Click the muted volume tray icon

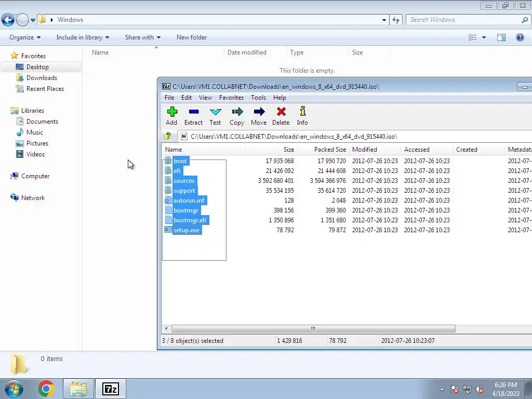coord(480,390)
